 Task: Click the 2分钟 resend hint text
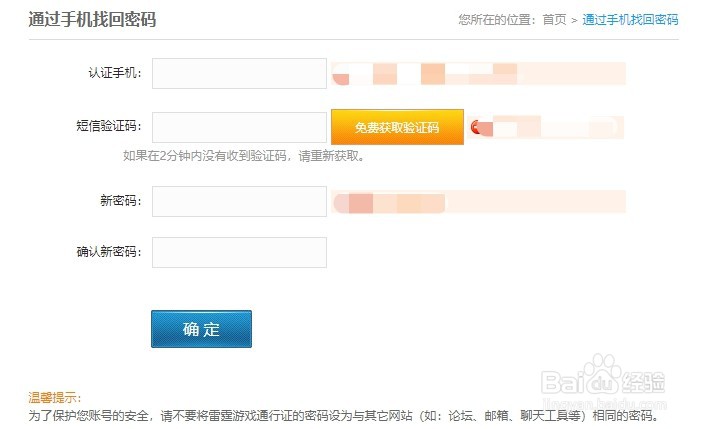coord(243,156)
